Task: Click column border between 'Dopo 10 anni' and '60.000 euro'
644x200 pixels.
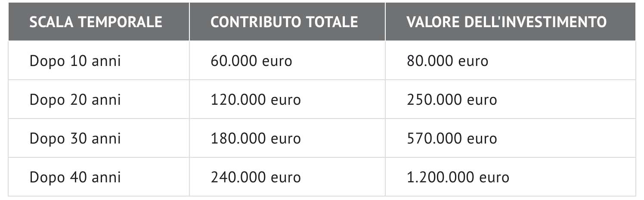Action: 189,61
